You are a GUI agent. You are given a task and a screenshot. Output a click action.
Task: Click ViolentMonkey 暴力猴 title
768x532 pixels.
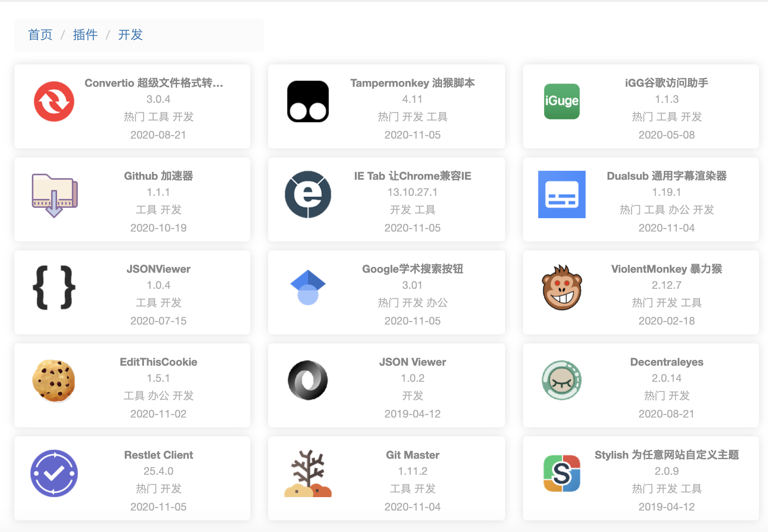coord(667,269)
